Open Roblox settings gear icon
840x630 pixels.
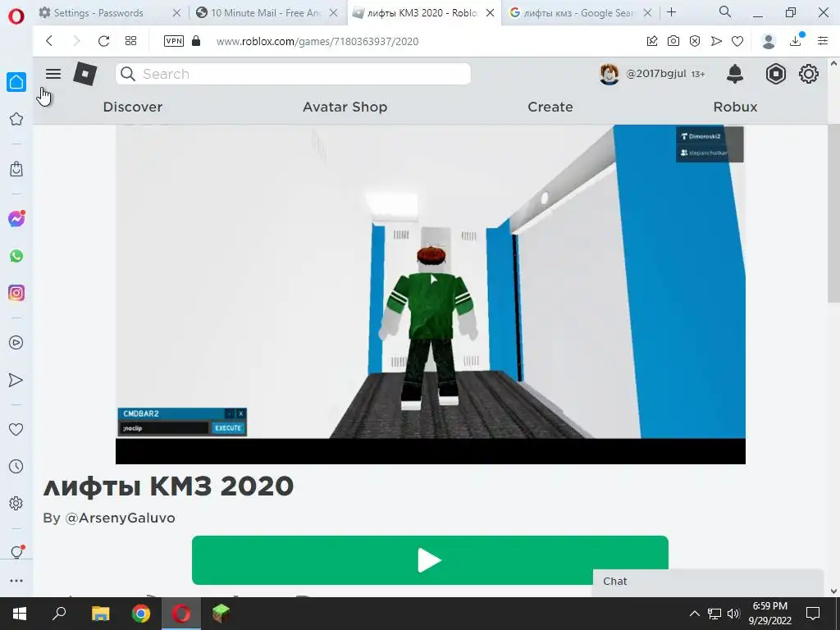pos(808,74)
